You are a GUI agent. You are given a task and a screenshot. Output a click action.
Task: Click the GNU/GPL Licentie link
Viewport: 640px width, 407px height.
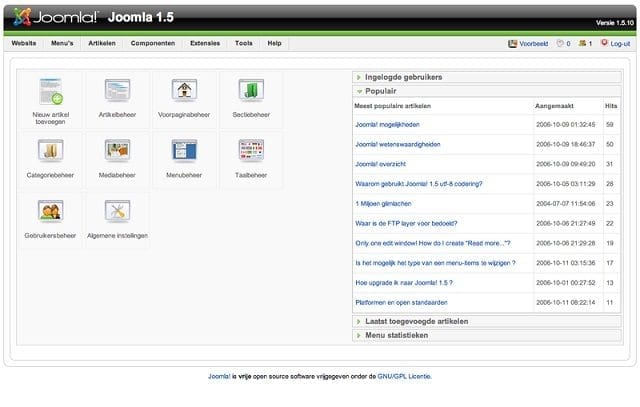coord(404,376)
